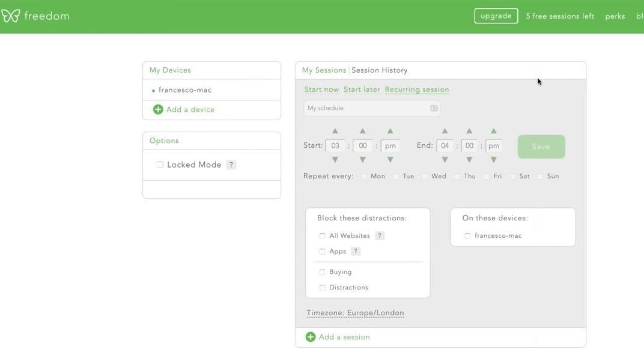
Task: Click the My schedule name field
Action: tap(365, 108)
